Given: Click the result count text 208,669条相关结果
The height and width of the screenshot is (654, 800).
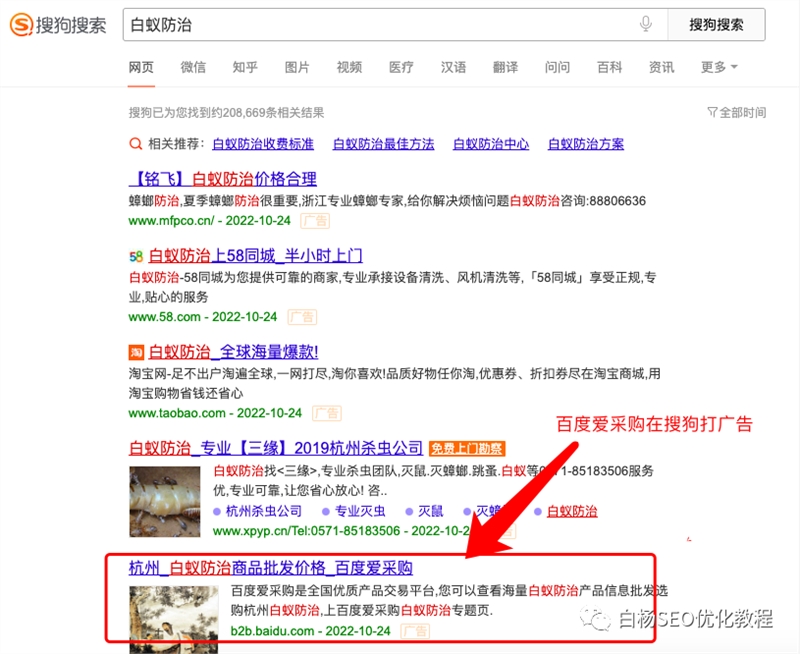Looking at the screenshot, I should pyautogui.click(x=273, y=112).
